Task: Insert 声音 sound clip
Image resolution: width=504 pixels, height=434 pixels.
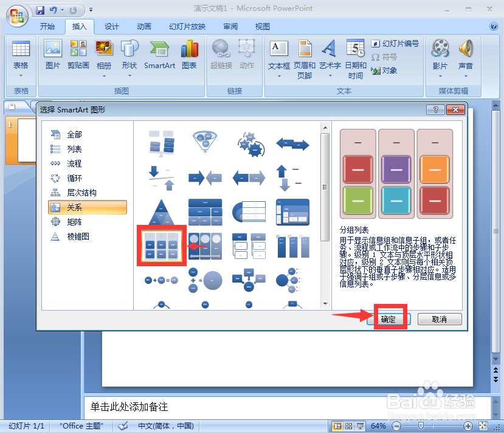Action: pos(466,55)
